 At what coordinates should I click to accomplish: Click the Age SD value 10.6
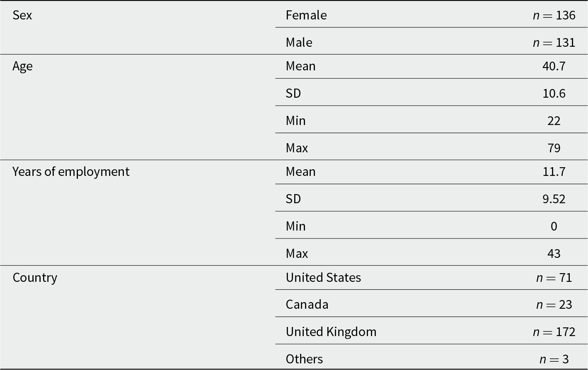pyautogui.click(x=554, y=94)
